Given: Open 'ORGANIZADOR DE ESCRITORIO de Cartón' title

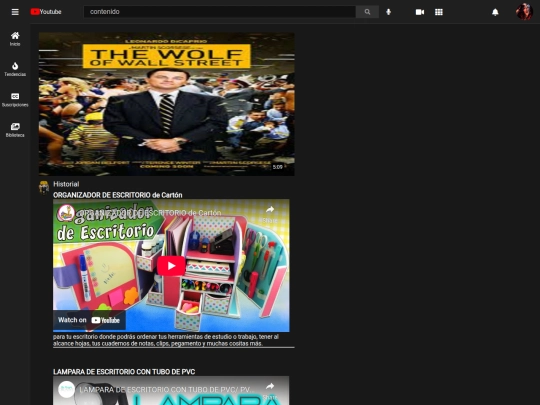Looking at the screenshot, I should coord(118,195).
